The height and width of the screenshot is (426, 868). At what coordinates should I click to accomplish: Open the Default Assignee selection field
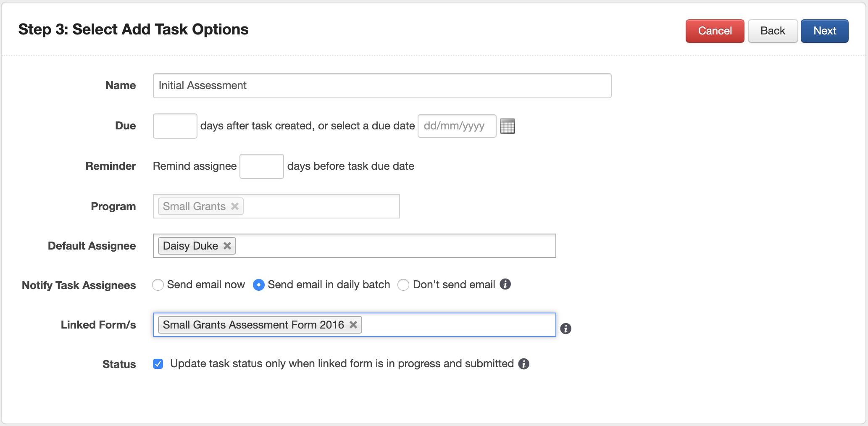(395, 246)
